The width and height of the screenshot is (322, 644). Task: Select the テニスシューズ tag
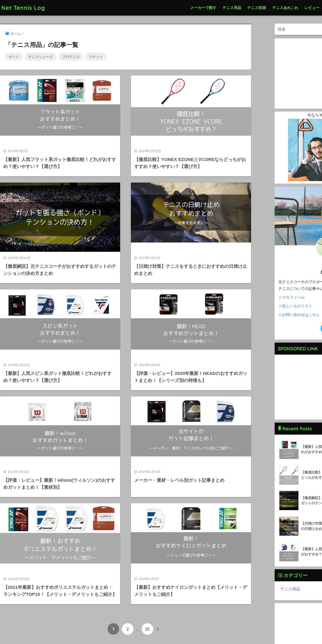(x=41, y=57)
